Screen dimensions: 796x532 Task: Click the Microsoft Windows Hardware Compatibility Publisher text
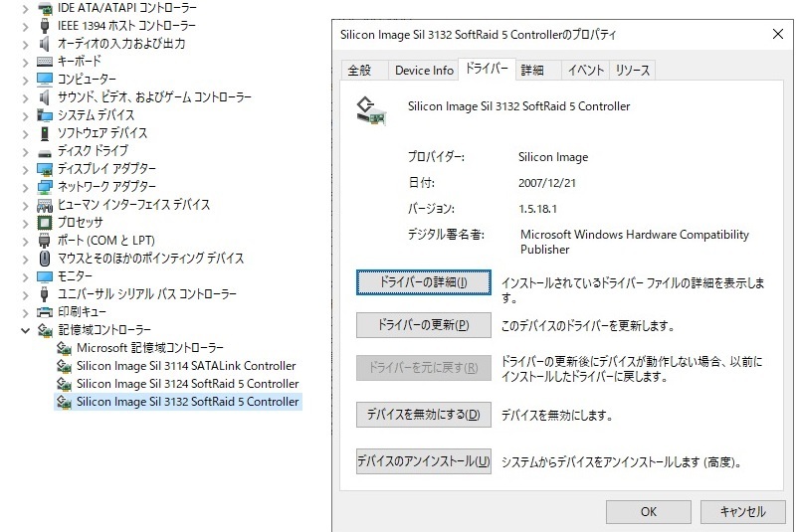(x=635, y=242)
